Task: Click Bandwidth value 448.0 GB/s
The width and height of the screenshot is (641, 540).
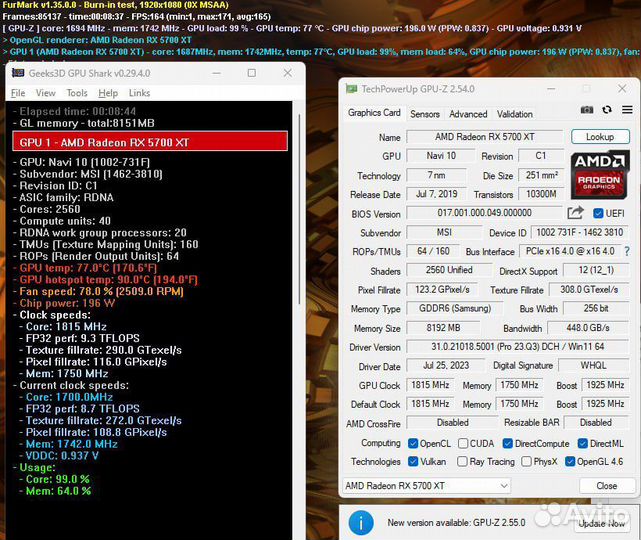Action: coord(588,328)
